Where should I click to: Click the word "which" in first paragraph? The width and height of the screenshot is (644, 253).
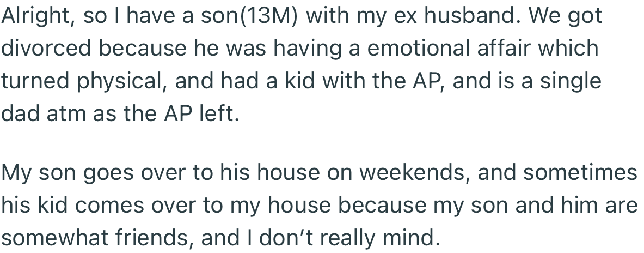click(x=569, y=49)
